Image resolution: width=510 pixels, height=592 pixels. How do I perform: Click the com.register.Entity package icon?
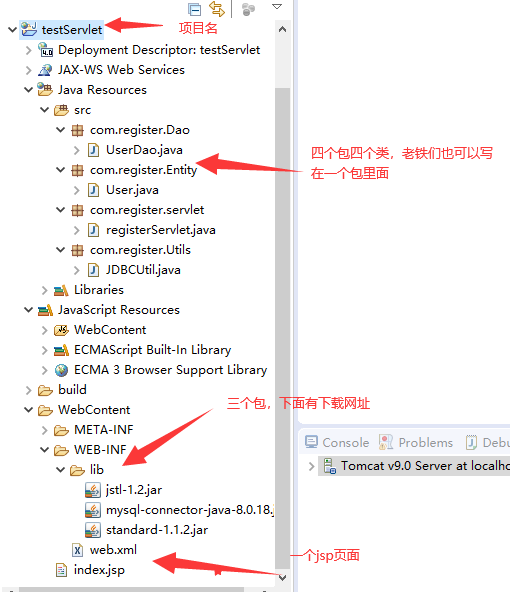click(77, 170)
